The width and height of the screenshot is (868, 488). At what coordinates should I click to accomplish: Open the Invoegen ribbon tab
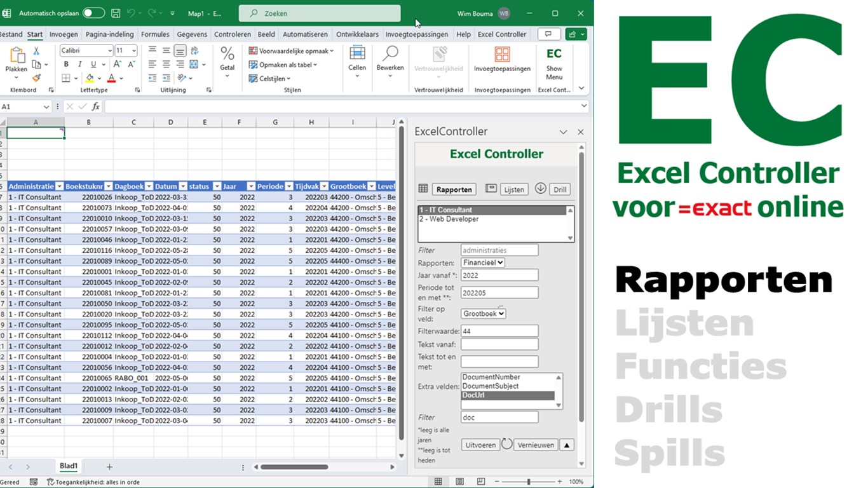tap(64, 34)
